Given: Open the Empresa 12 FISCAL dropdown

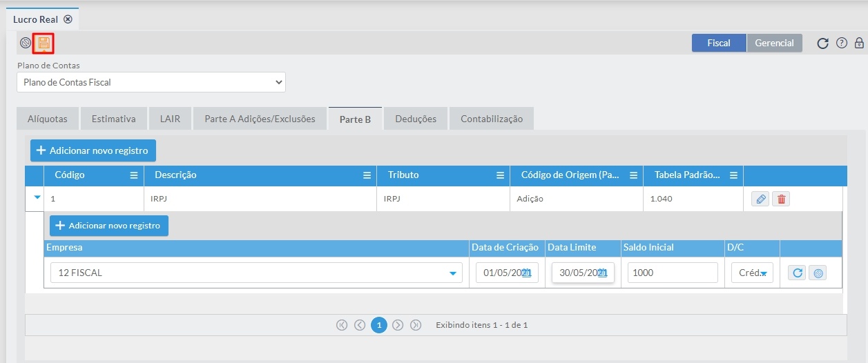Looking at the screenshot, I should tap(256, 273).
